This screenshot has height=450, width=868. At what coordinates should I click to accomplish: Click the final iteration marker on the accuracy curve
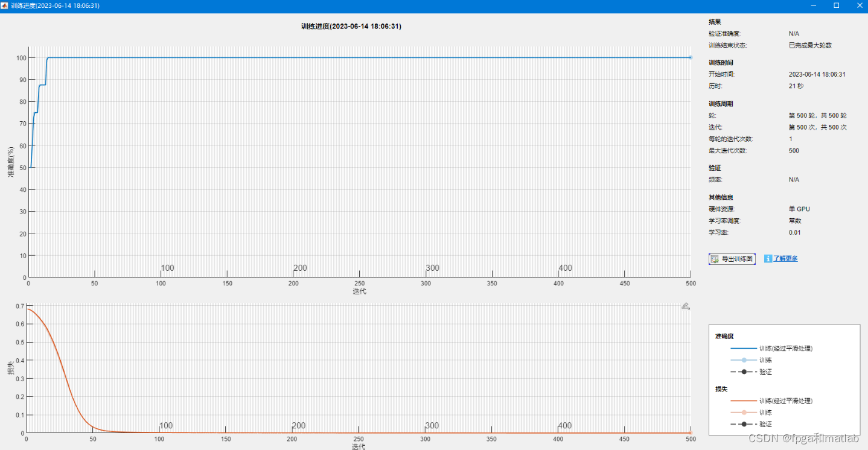[691, 57]
